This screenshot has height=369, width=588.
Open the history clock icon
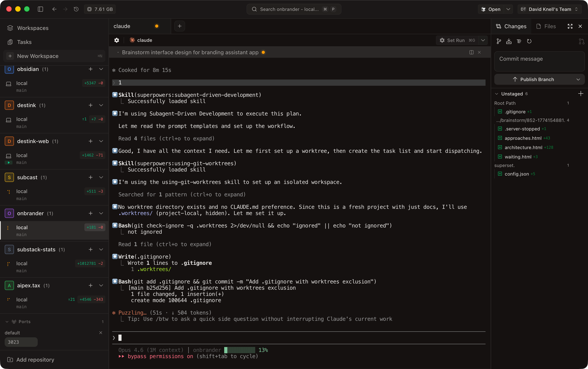pyautogui.click(x=76, y=9)
